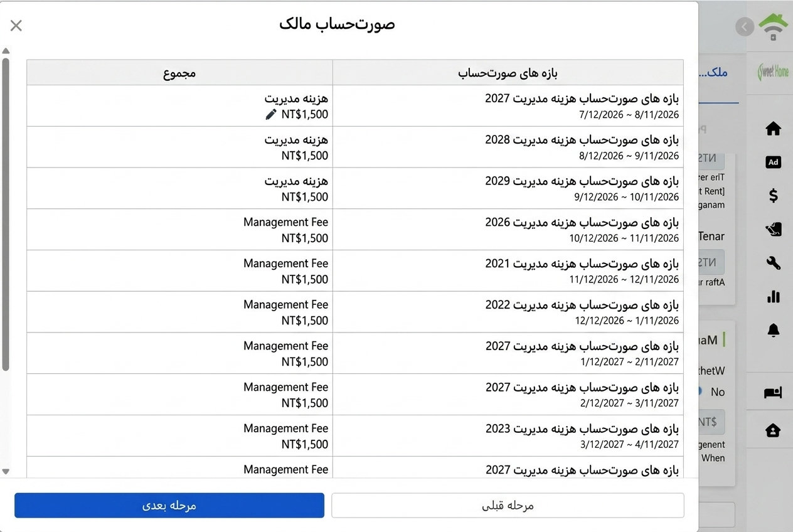793x532 pixels.
Task: Open the Ad icon in the sidebar
Action: point(774,162)
